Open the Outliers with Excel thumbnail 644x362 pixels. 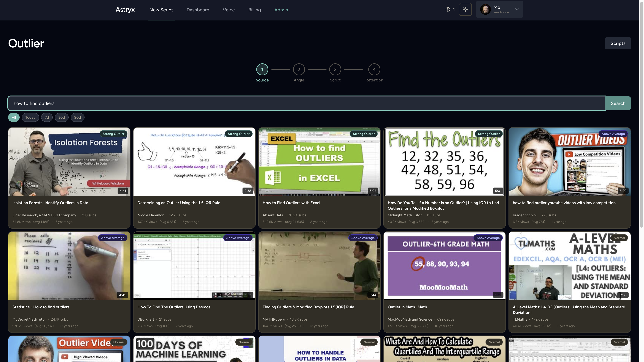click(x=319, y=162)
